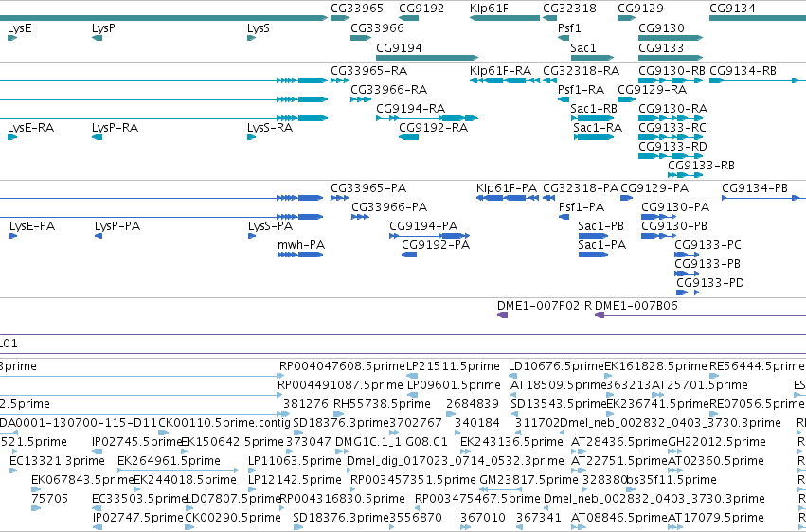Click the DME1-007P02.R feature label

tap(545, 306)
